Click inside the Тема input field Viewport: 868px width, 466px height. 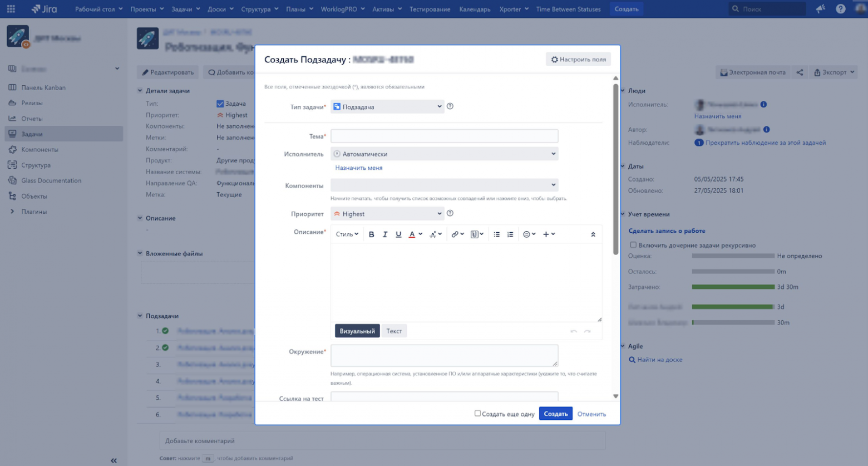pos(444,136)
